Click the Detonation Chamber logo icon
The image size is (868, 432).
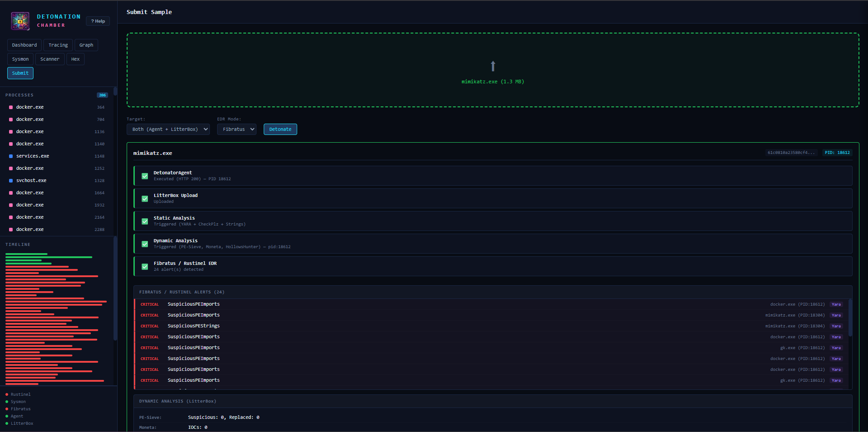click(20, 21)
